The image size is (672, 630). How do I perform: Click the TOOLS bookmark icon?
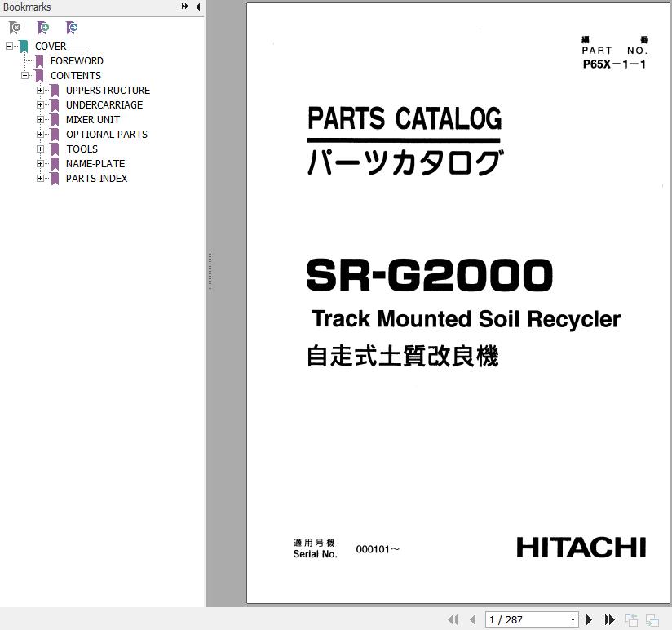coord(55,149)
